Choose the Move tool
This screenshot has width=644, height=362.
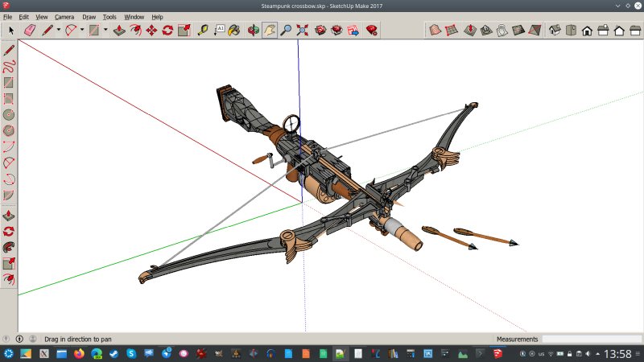151,31
